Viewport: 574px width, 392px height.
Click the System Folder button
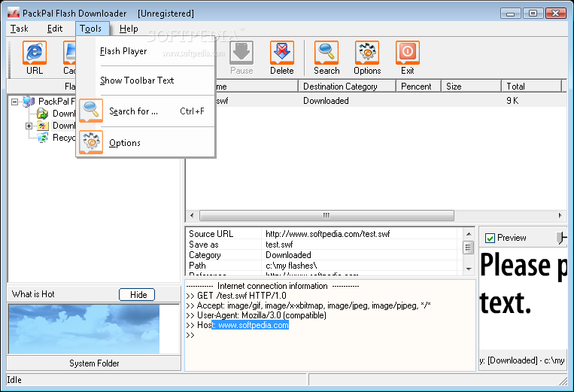coord(94,363)
